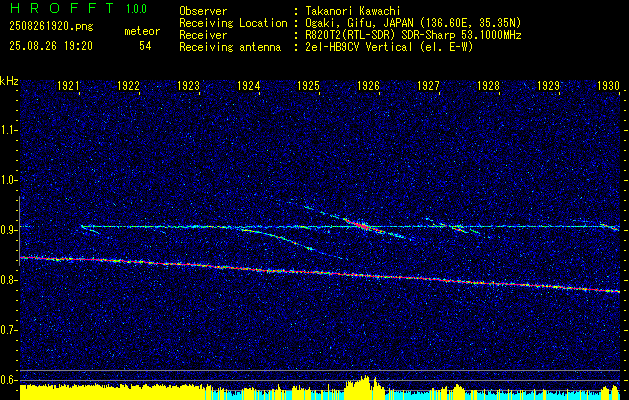
Task: Click the 1925 time marker
Action: pos(308,85)
